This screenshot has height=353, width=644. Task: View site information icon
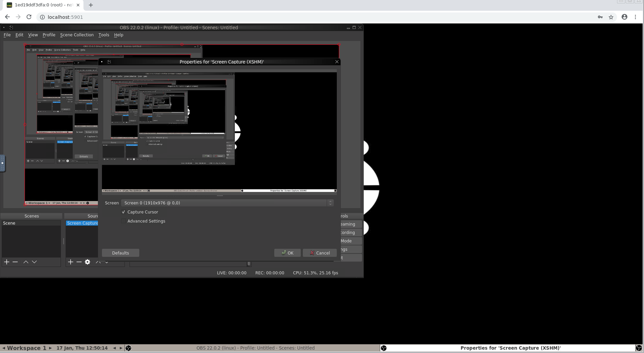click(42, 17)
